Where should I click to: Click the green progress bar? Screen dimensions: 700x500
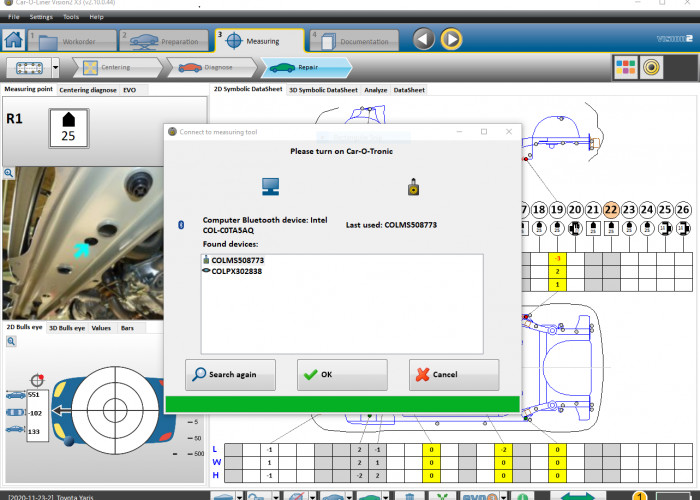coord(342,404)
